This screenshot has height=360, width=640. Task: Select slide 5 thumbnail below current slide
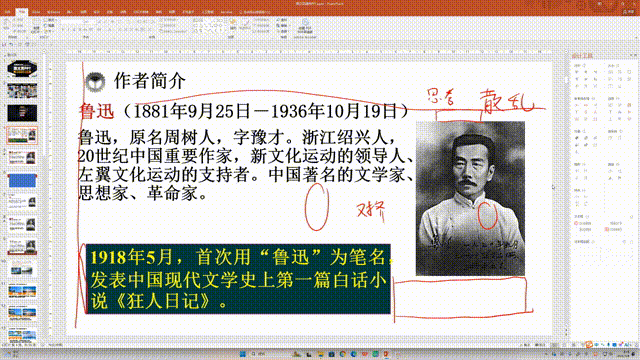[22, 158]
